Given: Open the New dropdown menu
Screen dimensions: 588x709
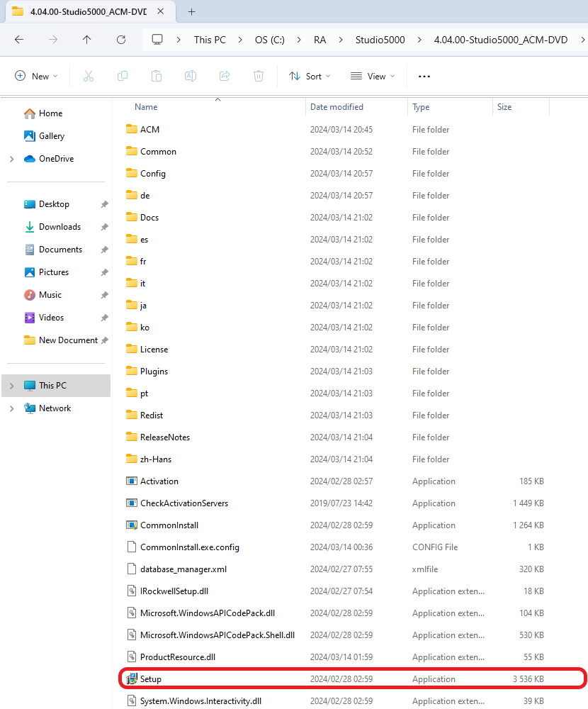Looking at the screenshot, I should coord(37,76).
